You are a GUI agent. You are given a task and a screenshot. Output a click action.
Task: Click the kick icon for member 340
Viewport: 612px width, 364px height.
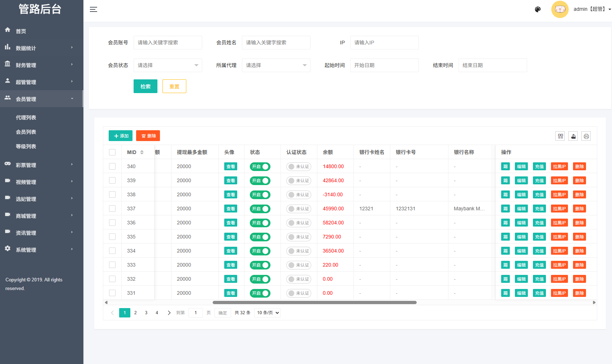tap(505, 166)
